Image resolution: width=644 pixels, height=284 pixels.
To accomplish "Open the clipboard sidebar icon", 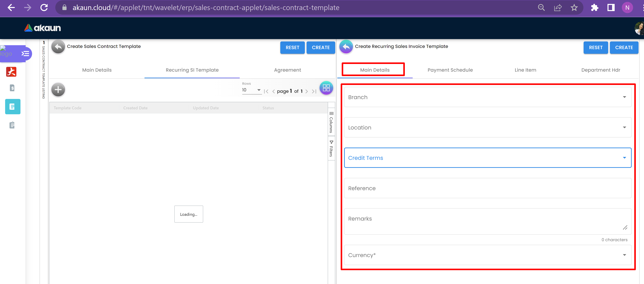I will pos(12,125).
